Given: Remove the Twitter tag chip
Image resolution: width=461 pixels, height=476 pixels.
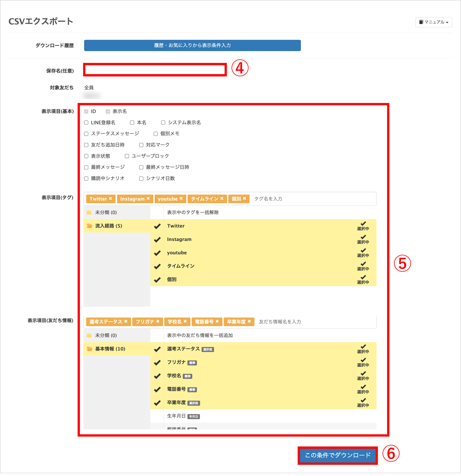Looking at the screenshot, I should [x=111, y=199].
